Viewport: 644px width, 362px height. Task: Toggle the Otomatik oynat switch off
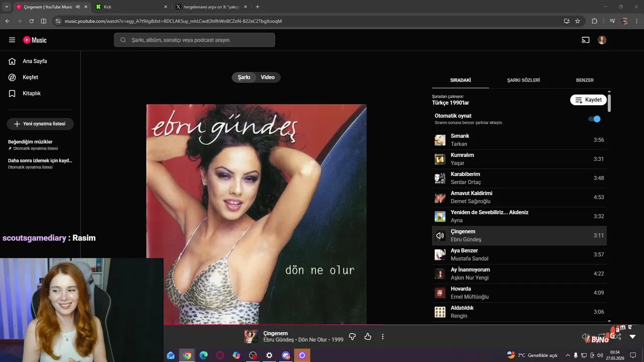tap(594, 119)
